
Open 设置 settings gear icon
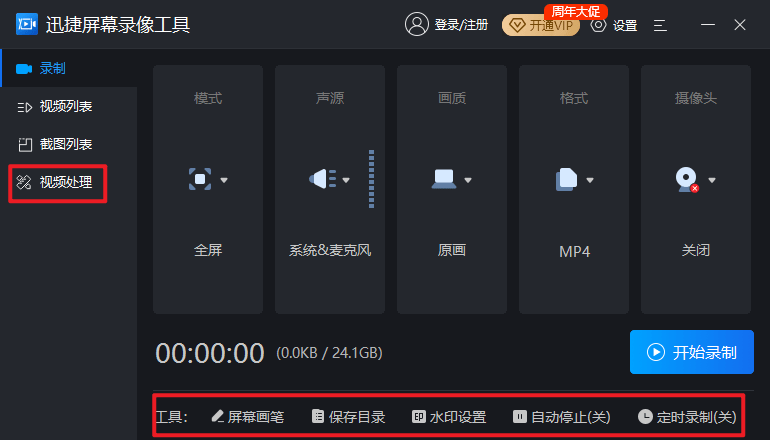[x=598, y=25]
